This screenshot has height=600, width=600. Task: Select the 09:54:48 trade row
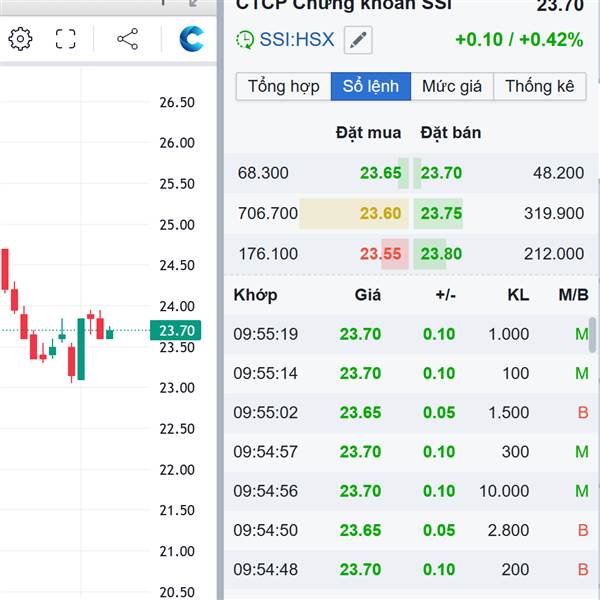click(411, 569)
